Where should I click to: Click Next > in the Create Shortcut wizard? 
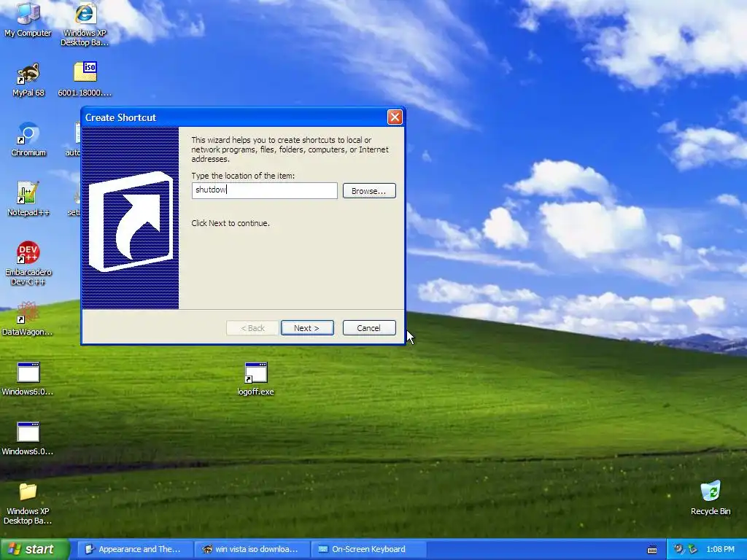click(307, 327)
